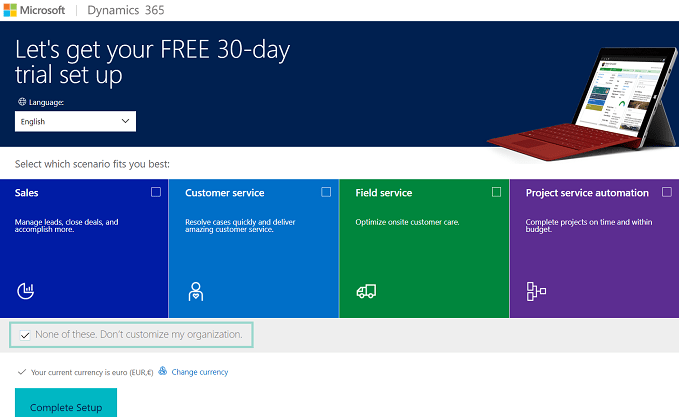
Task: Tick the Customer service scenario checkbox
Action: pyautogui.click(x=326, y=192)
